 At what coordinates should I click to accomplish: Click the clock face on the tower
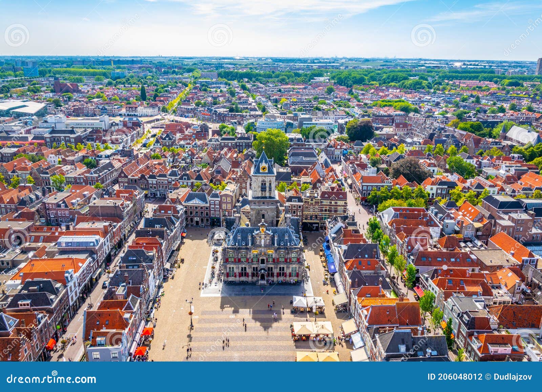coord(264,168)
